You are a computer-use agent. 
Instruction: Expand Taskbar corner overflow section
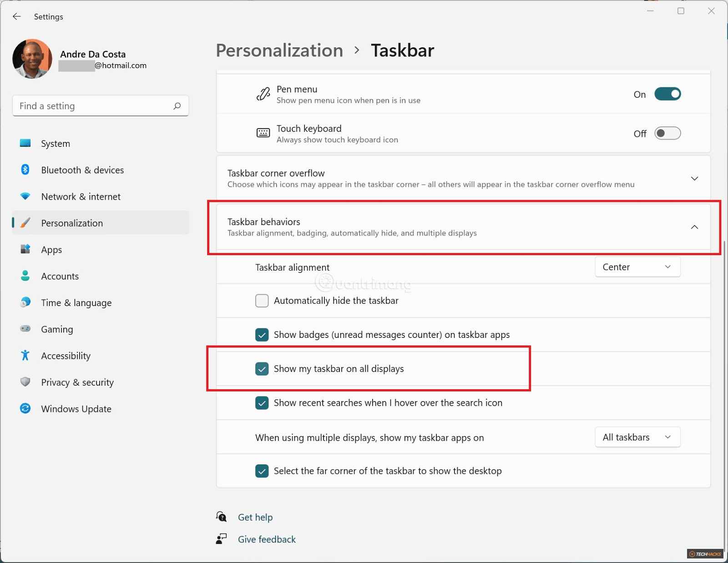click(463, 178)
